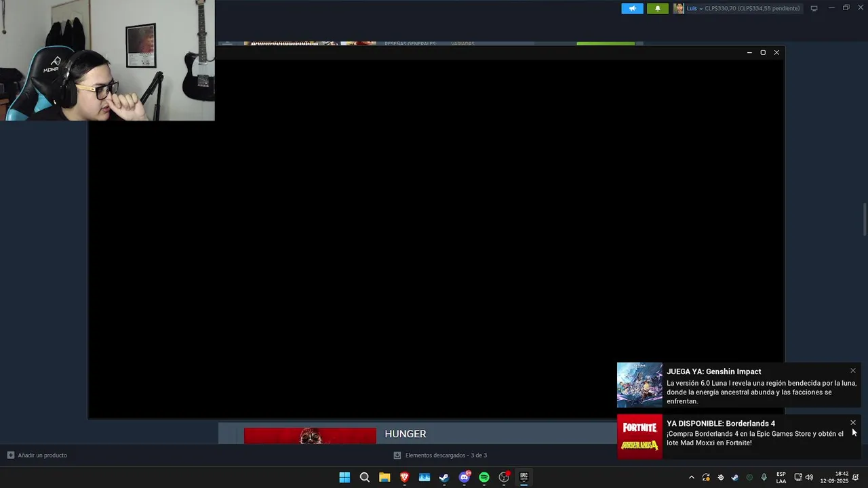Maximize the black overlay window

[x=763, y=52]
